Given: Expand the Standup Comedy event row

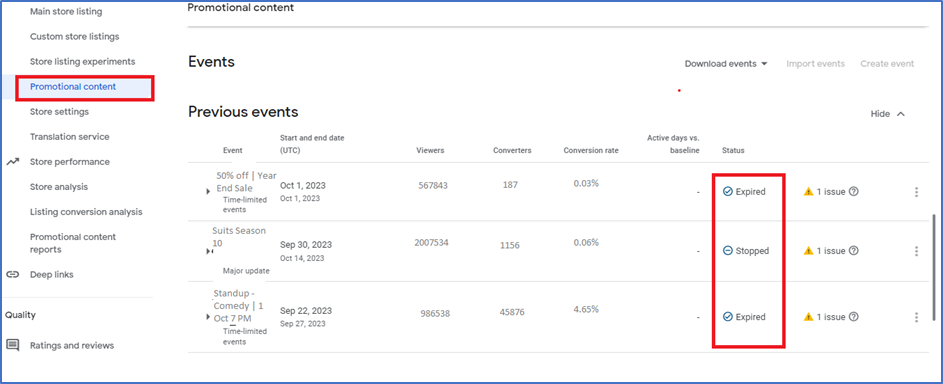Looking at the screenshot, I should tap(208, 317).
